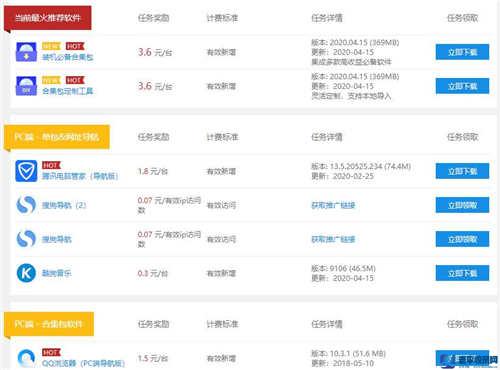
Task: Click 任务领取 header in the red section
Action: (x=462, y=18)
